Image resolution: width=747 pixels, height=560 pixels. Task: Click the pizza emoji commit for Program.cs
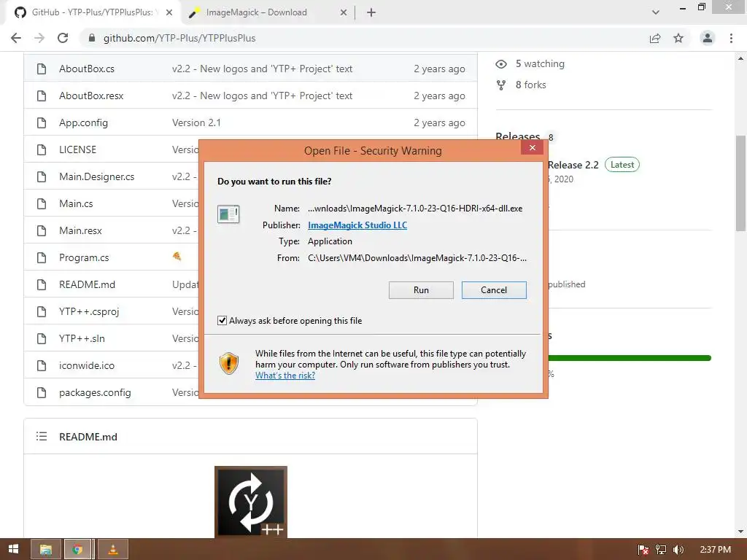[x=177, y=257]
